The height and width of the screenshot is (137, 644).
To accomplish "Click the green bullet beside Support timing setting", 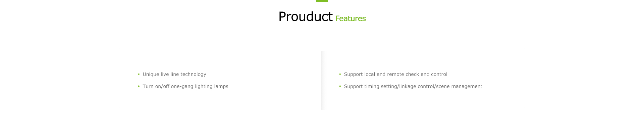I will (x=340, y=86).
